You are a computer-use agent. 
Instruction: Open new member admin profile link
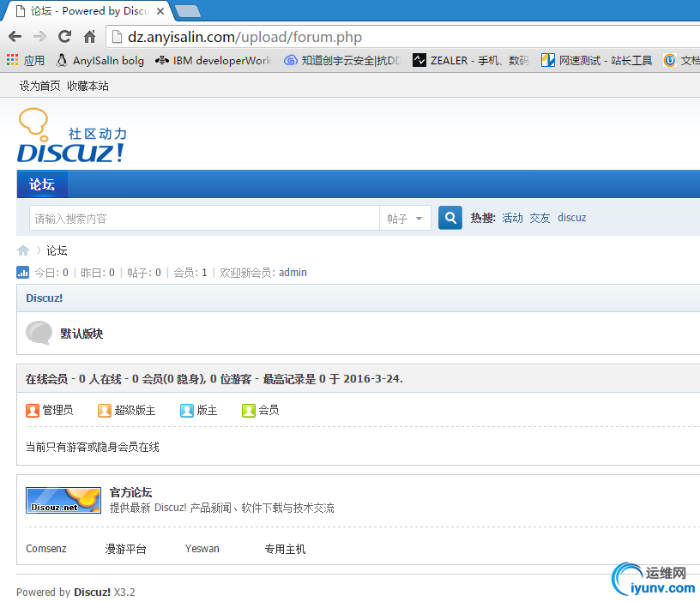click(x=293, y=272)
